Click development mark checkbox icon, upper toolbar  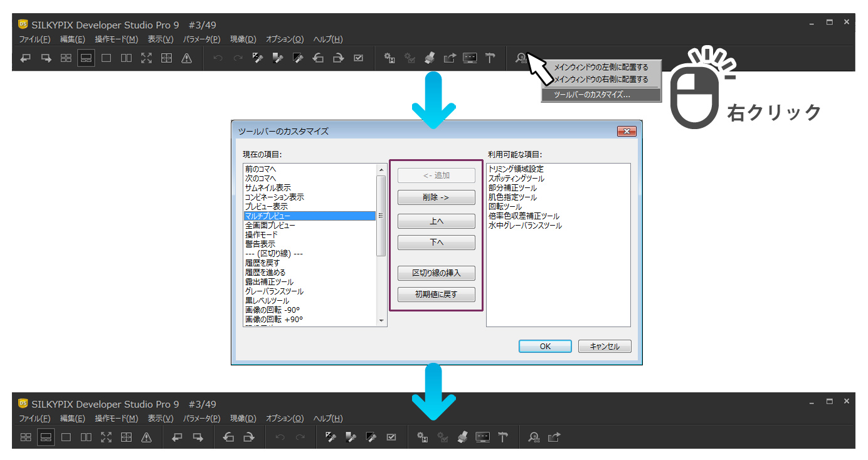click(358, 58)
